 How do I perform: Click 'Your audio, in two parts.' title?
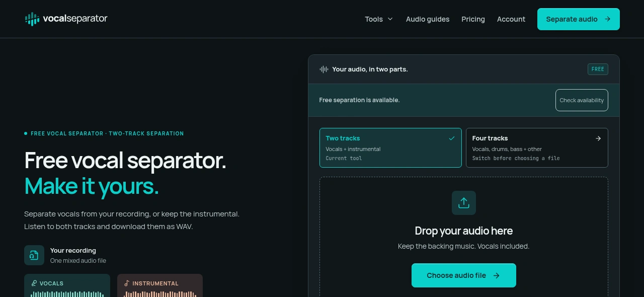click(370, 69)
